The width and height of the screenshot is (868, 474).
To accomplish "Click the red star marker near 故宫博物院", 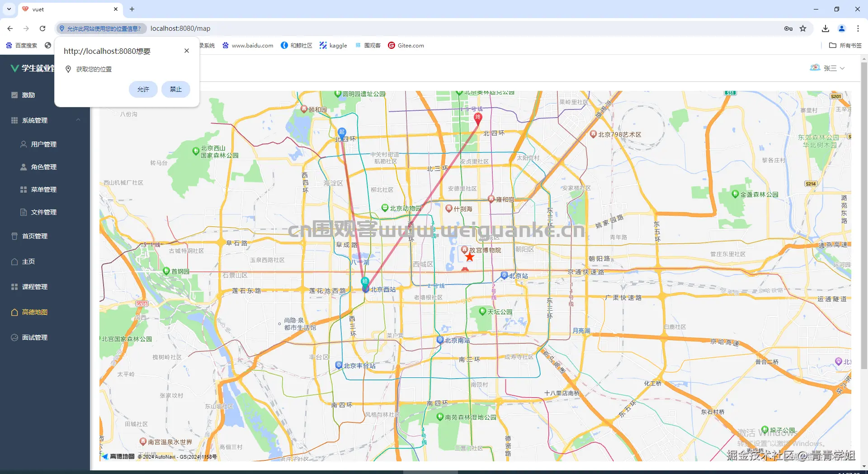I will click(470, 257).
